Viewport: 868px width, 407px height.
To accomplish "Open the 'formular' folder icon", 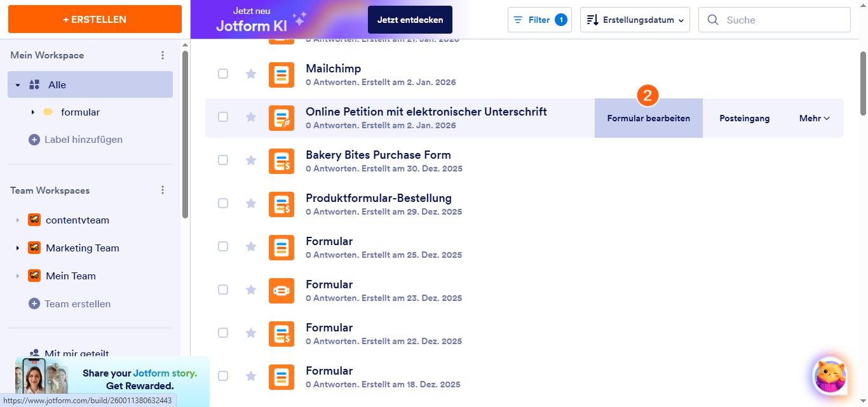I will click(x=48, y=112).
